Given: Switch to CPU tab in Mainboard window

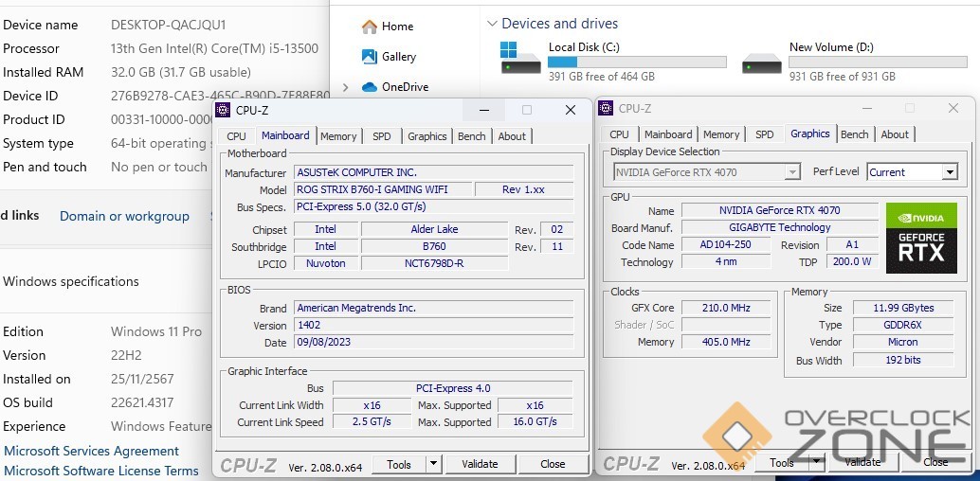Looking at the screenshot, I should 236,136.
